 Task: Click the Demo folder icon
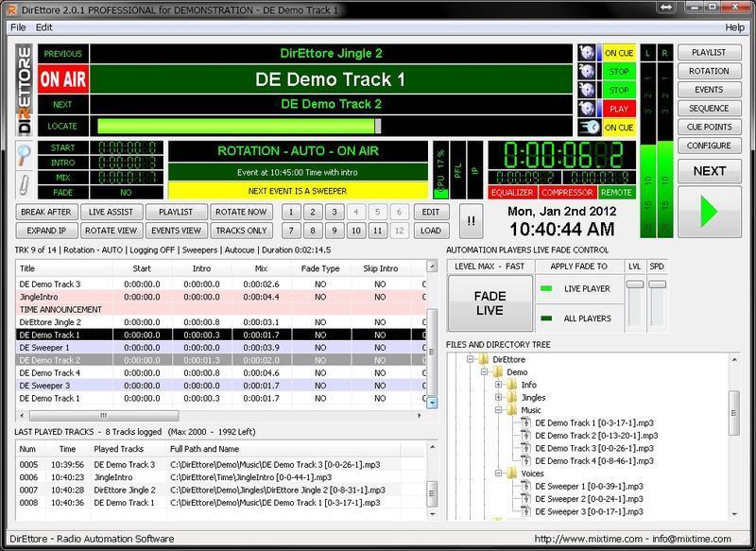[x=498, y=372]
